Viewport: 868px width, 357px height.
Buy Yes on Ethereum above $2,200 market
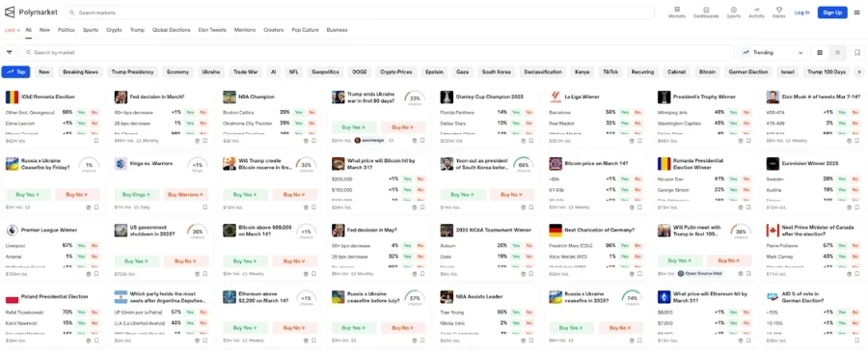(x=246, y=328)
